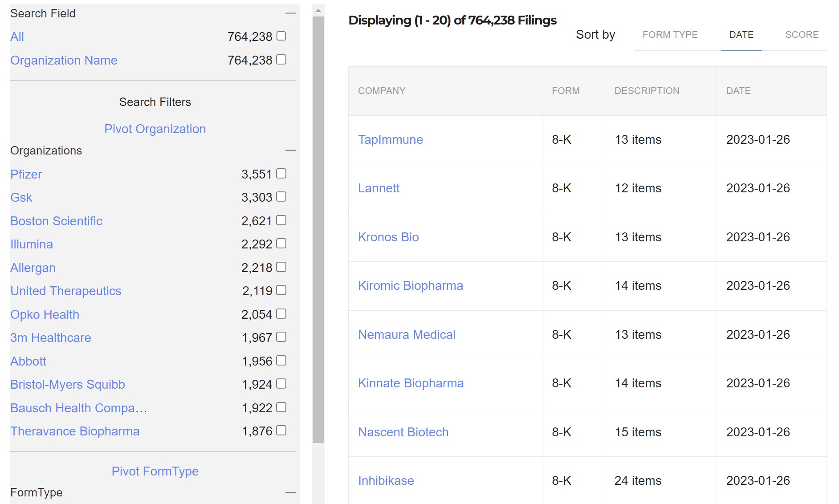Click the DESCRIPTION column header
Viewport: 839px width, 504px height.
tap(647, 91)
